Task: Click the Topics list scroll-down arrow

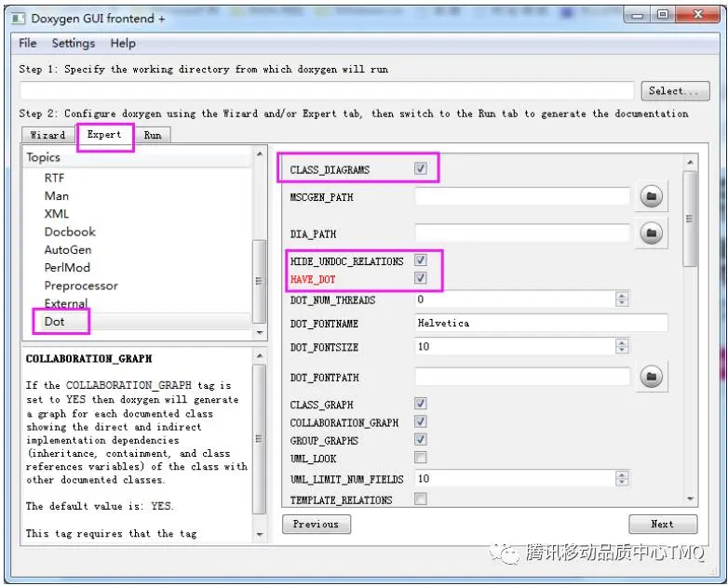Action: pos(260,333)
